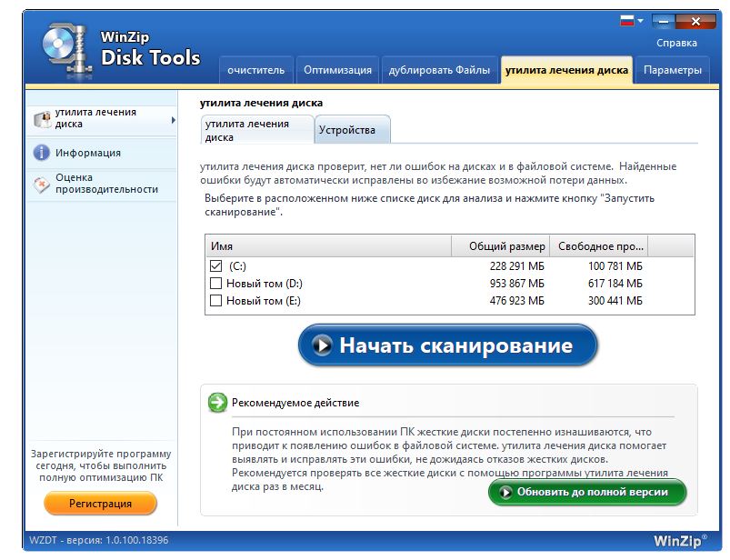Switch to the Устройства sub-tab

click(353, 130)
